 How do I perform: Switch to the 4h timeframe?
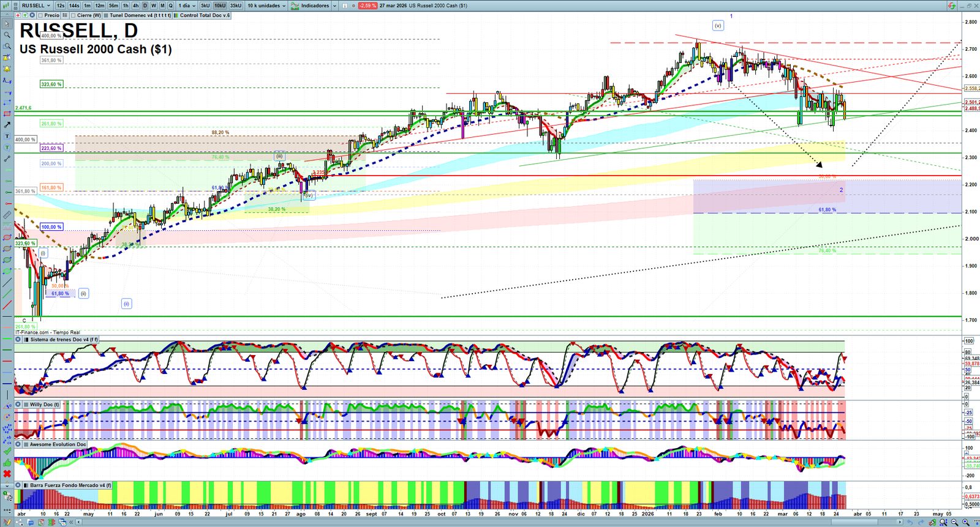[135, 6]
